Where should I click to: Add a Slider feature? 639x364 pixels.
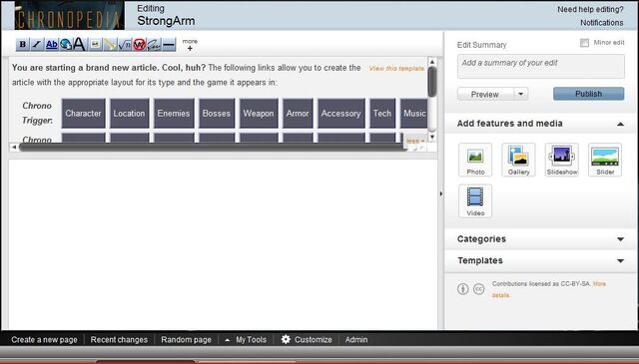pyautogui.click(x=605, y=160)
